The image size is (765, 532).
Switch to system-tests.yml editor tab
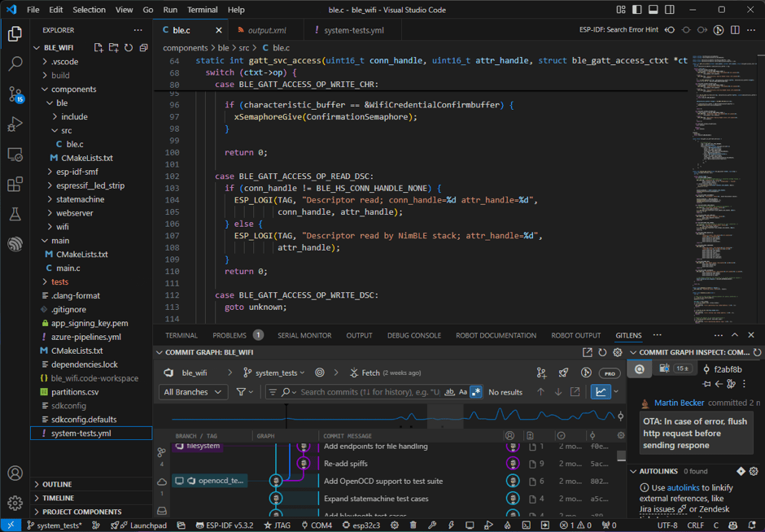tap(353, 30)
